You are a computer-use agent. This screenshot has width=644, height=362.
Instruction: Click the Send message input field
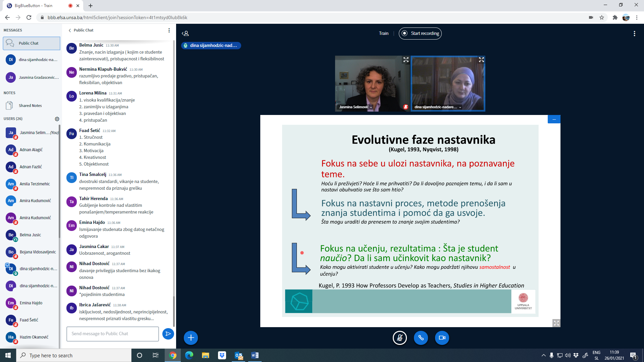(x=113, y=334)
